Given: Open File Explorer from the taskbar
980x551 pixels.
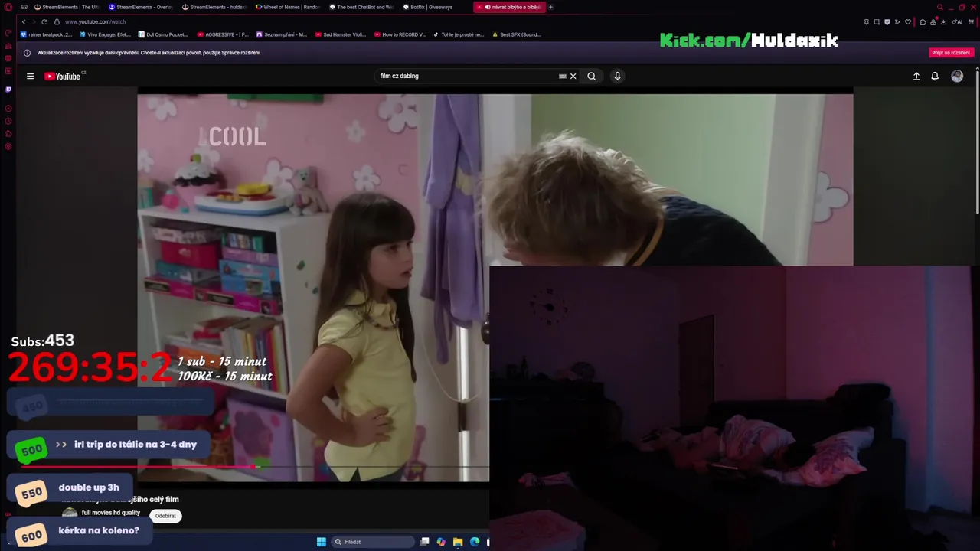Looking at the screenshot, I should (458, 542).
